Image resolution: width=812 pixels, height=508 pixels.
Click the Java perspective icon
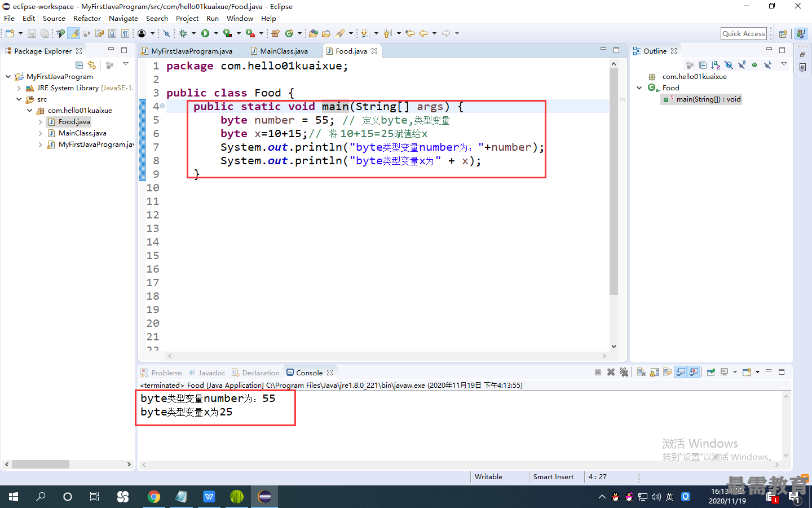point(801,34)
